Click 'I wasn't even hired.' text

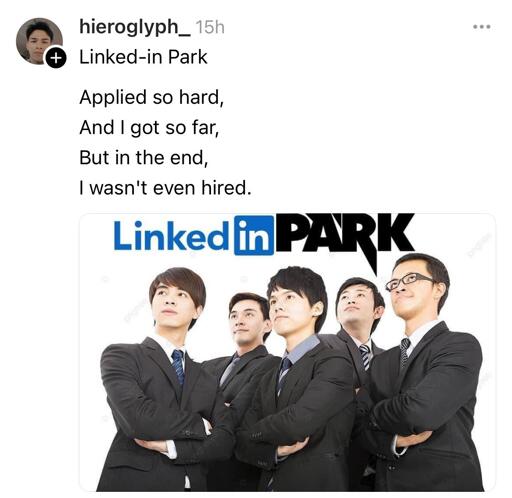point(165,188)
